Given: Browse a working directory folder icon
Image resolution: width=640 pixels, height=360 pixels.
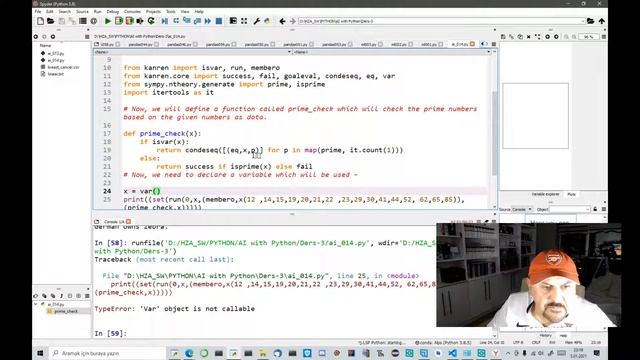Looking at the screenshot, I should (590, 21).
